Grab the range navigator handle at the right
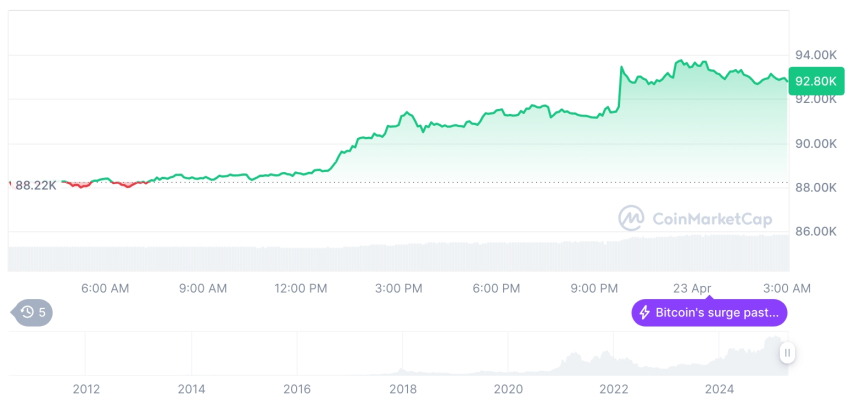The image size is (860, 401). (788, 353)
